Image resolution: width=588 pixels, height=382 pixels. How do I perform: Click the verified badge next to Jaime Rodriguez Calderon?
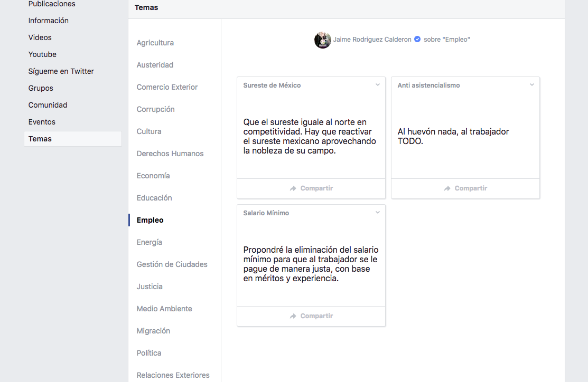(417, 39)
